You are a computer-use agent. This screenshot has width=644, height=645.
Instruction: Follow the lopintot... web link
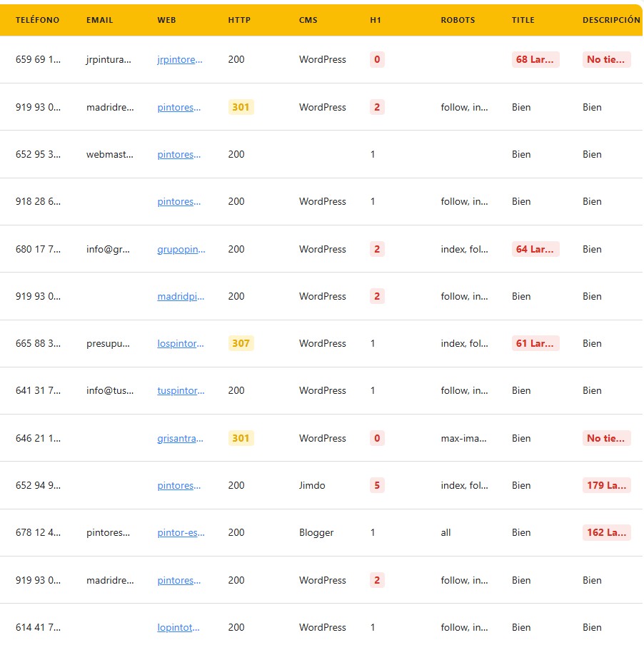pyautogui.click(x=178, y=628)
